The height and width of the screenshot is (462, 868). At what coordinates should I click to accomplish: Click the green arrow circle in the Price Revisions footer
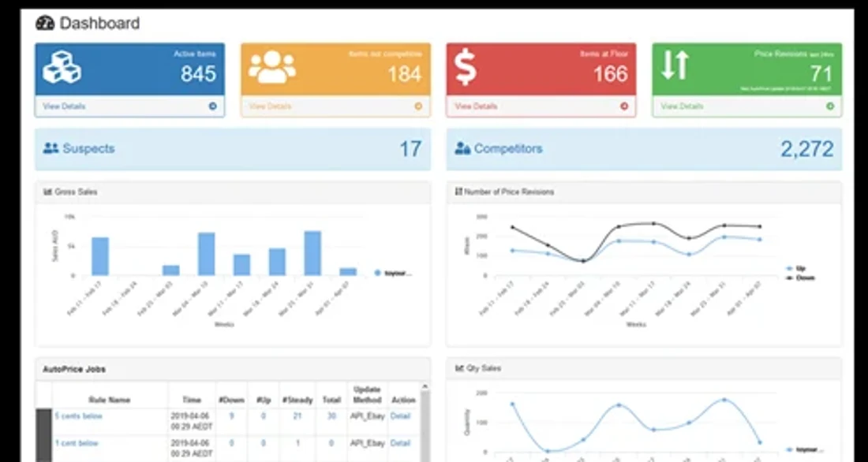coord(830,106)
